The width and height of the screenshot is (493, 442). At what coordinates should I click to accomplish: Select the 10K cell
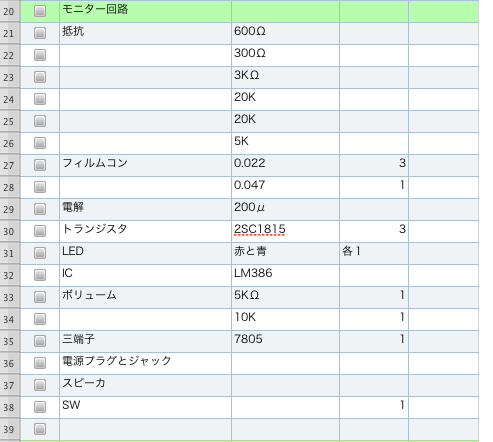click(285, 319)
